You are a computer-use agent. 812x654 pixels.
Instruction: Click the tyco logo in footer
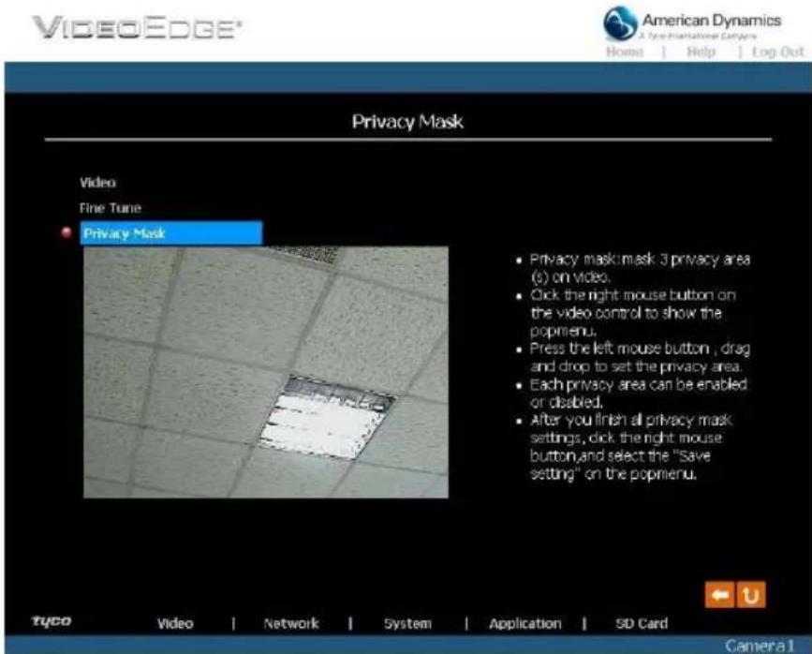52,620
